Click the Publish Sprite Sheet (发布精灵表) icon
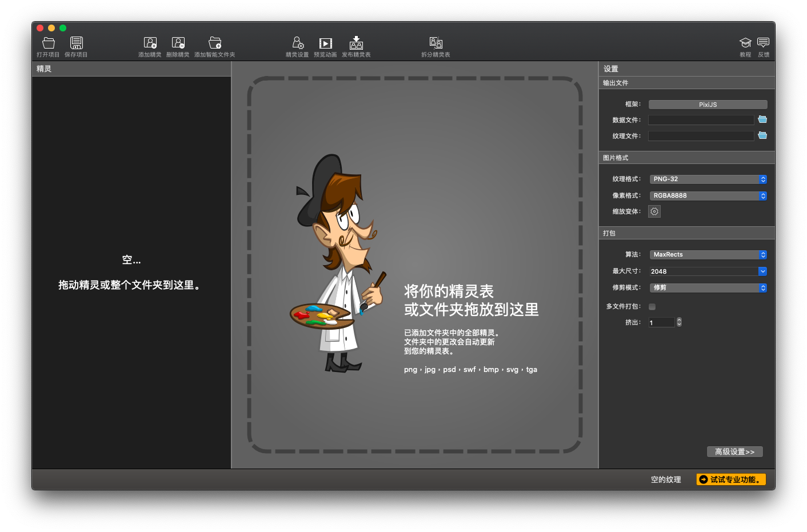807x532 pixels. [356, 43]
